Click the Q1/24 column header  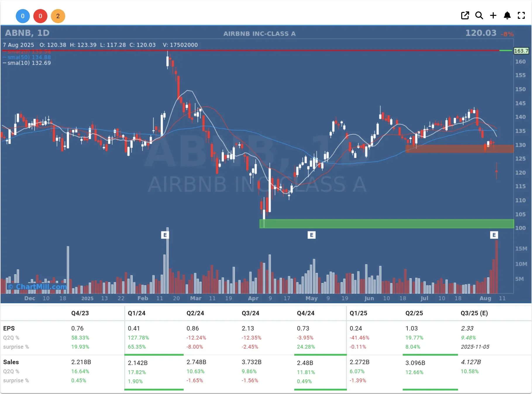pos(137,313)
